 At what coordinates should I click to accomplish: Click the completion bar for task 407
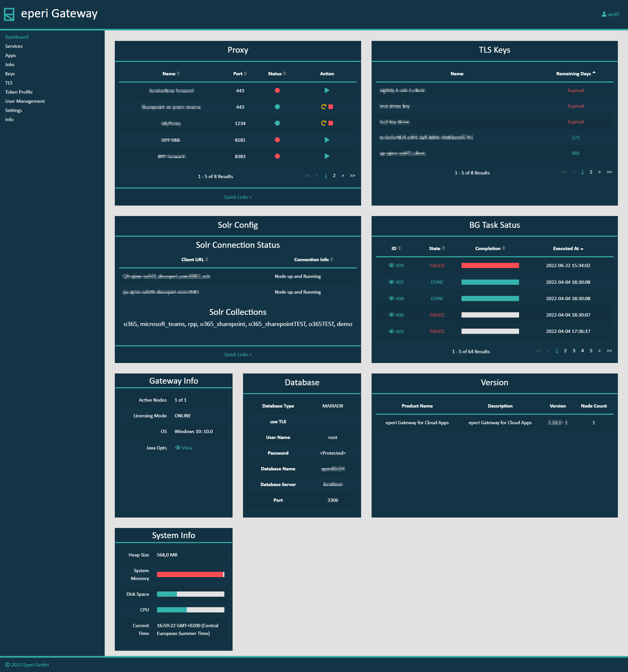[490, 282]
